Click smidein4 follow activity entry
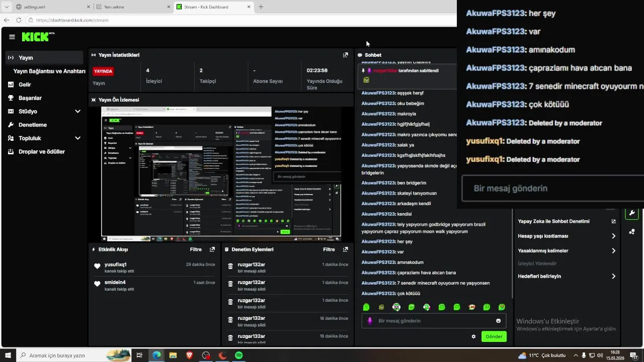This screenshot has width=644, height=362. 154,286
